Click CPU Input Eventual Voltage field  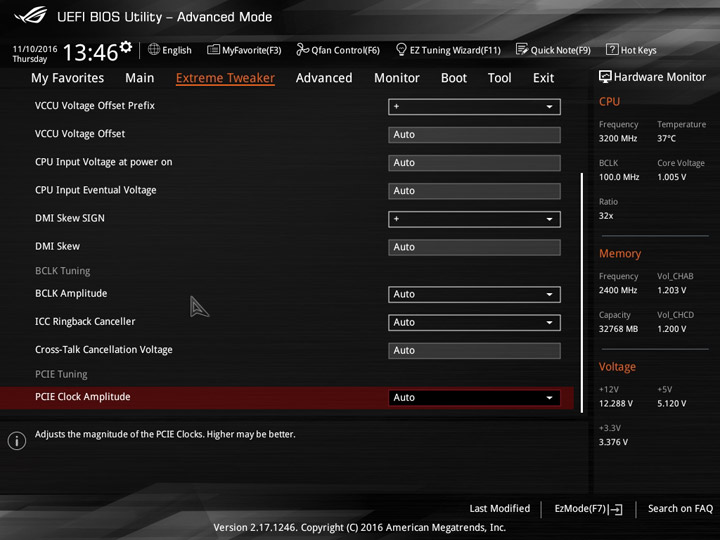[474, 191]
